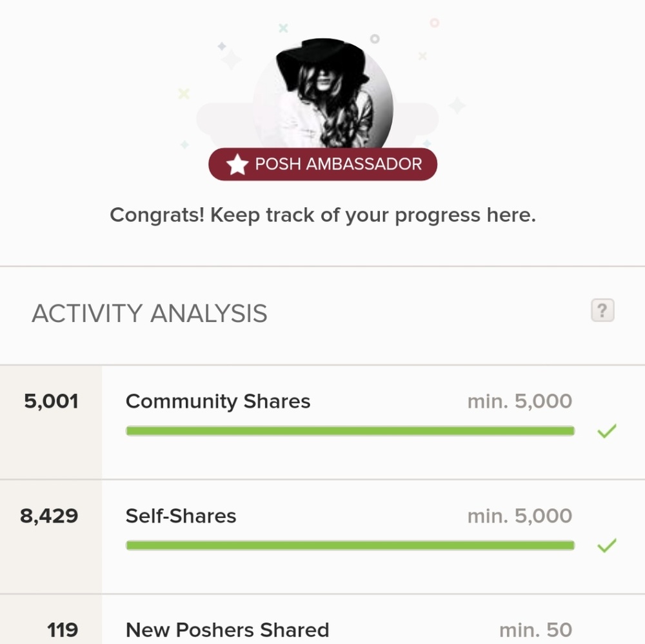
Task: Click the Self-Shares progress bar
Action: click(350, 546)
